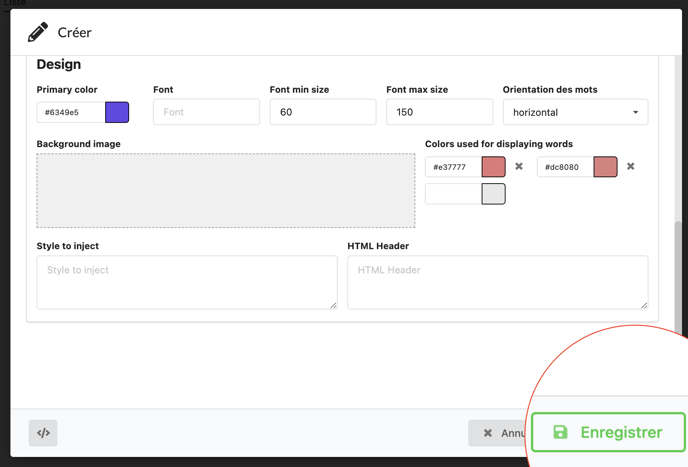Open the Orientation des mots dropdown

pos(575,112)
